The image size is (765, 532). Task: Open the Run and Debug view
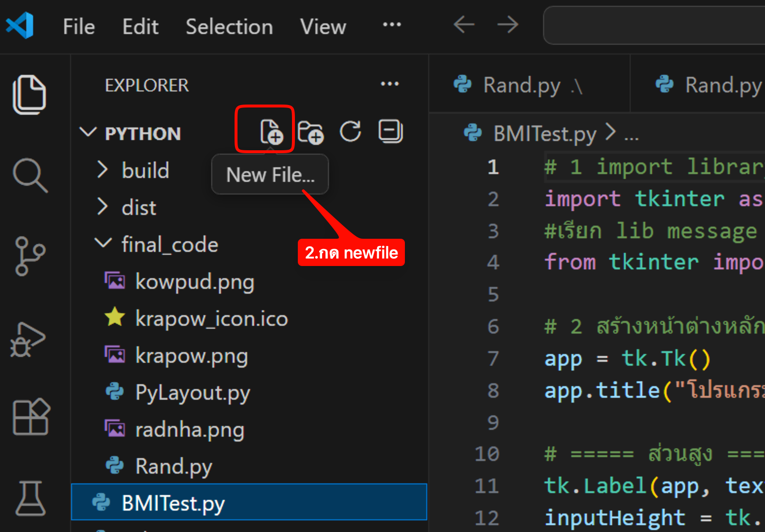pos(28,339)
